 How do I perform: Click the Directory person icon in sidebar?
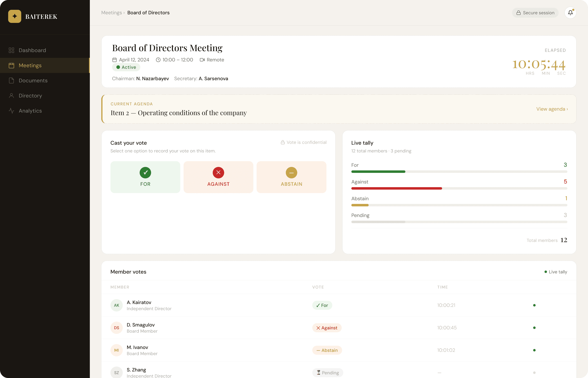tap(11, 95)
